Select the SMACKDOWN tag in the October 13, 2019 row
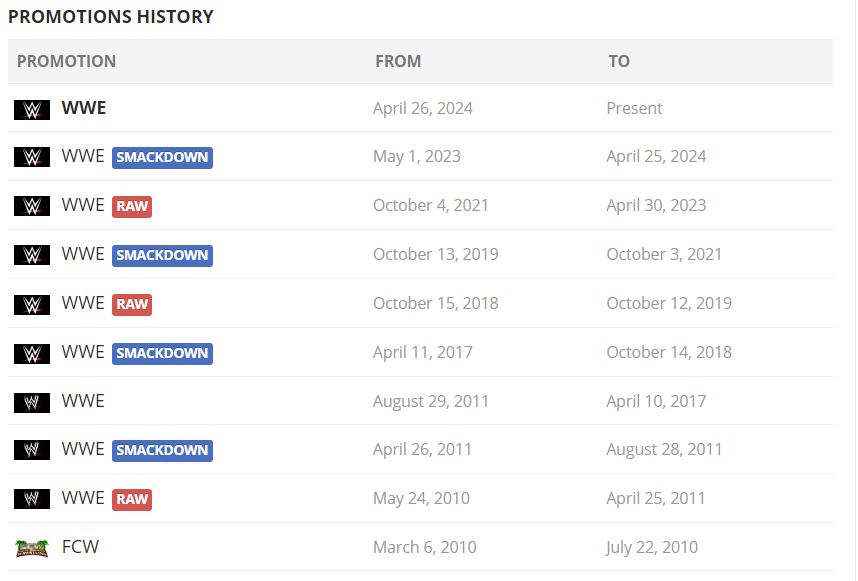 coord(163,255)
